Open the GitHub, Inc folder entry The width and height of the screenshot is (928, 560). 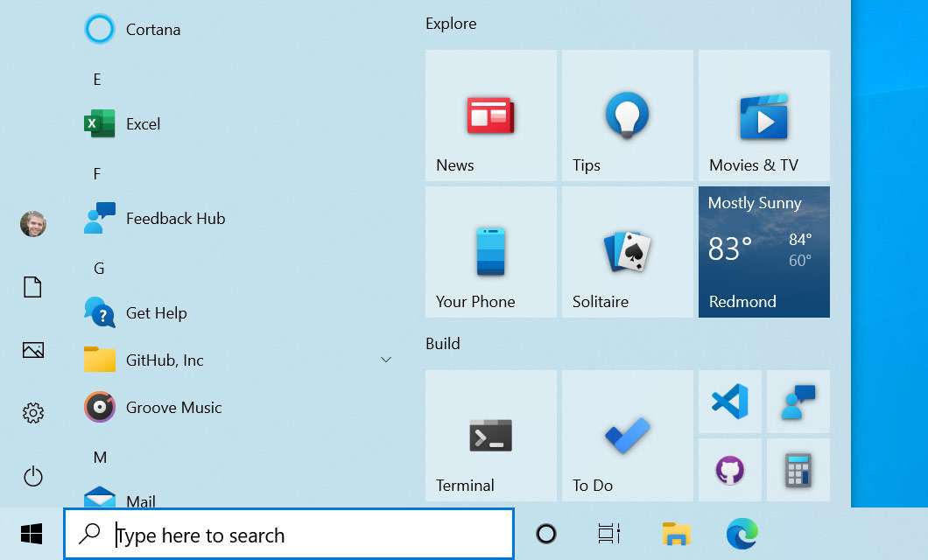point(236,360)
